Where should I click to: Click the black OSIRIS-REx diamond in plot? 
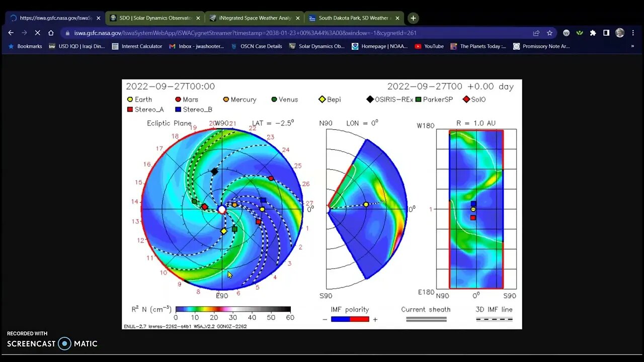coord(215,171)
